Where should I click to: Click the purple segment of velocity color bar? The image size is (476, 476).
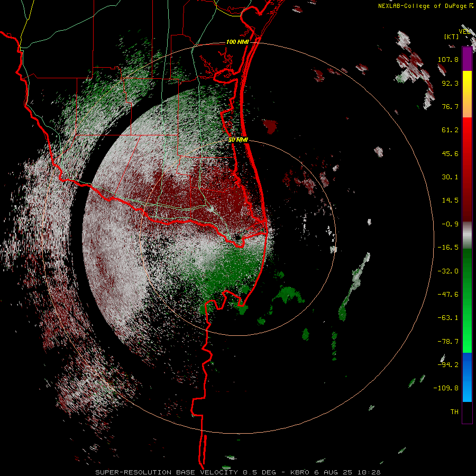(x=467, y=59)
